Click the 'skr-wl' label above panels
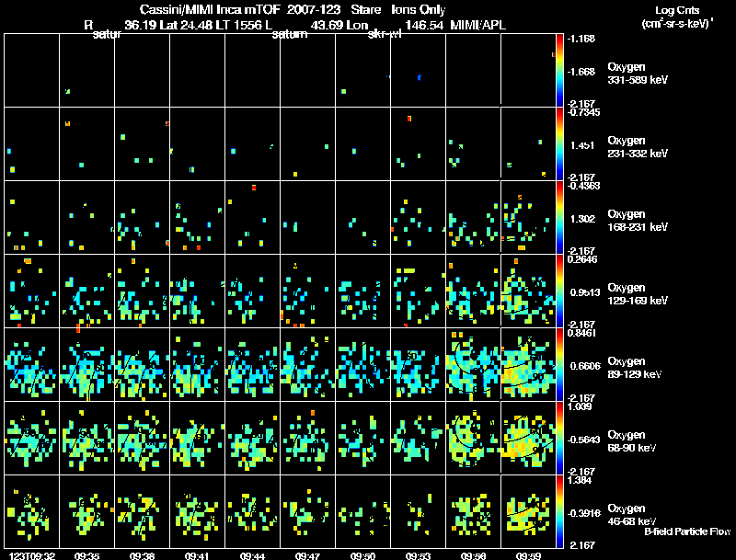736x560 pixels. [x=385, y=34]
